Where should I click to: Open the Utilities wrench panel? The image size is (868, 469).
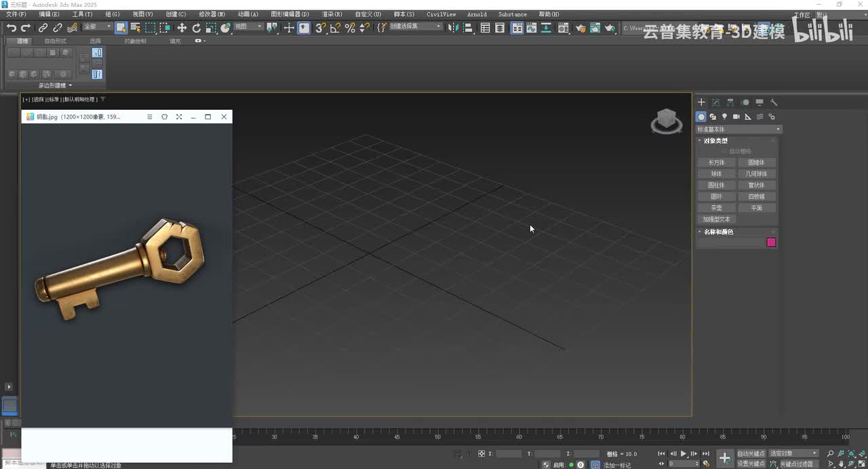[x=774, y=102]
